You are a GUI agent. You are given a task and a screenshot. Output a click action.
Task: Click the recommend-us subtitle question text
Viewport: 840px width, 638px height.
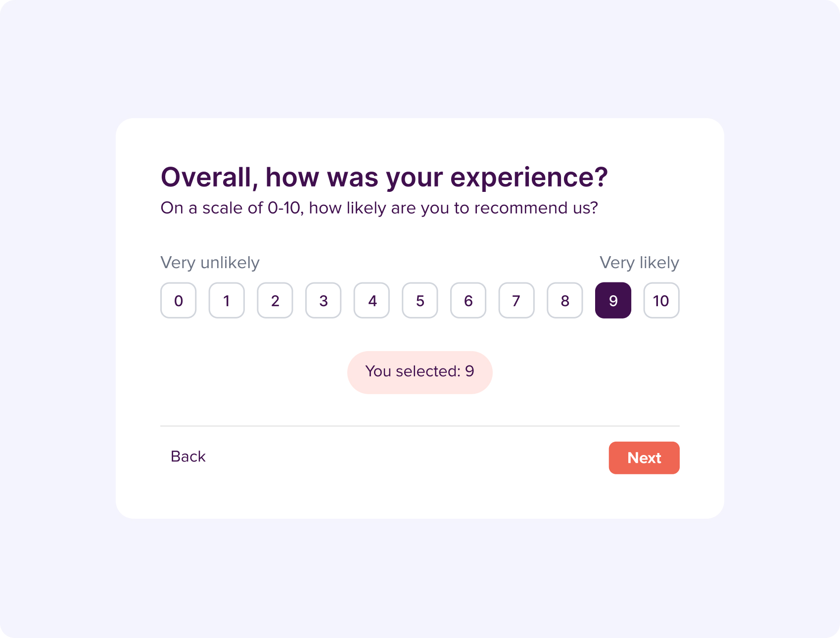379,208
